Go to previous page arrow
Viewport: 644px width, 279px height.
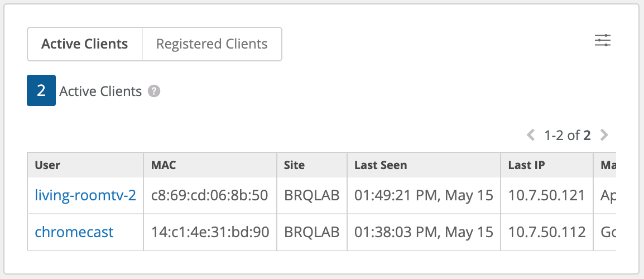pos(531,135)
